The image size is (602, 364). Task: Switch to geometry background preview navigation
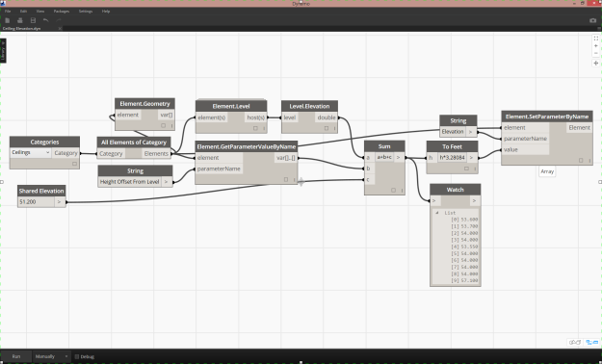click(x=574, y=342)
